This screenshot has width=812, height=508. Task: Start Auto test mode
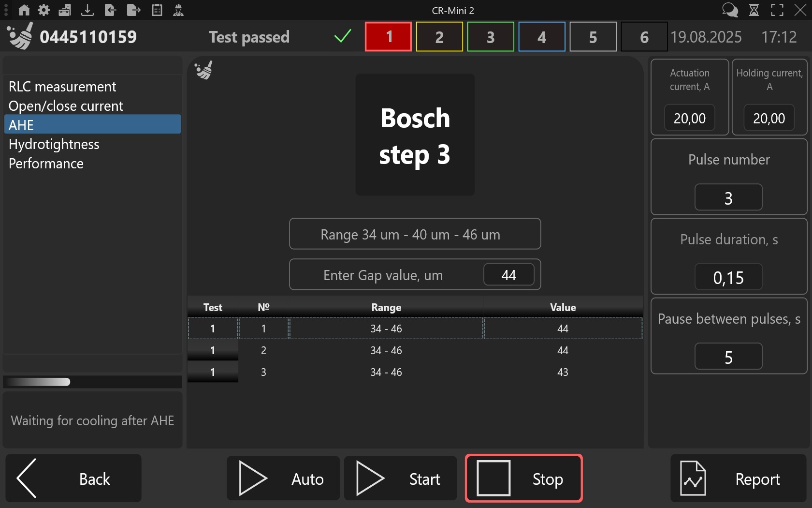pyautogui.click(x=283, y=478)
